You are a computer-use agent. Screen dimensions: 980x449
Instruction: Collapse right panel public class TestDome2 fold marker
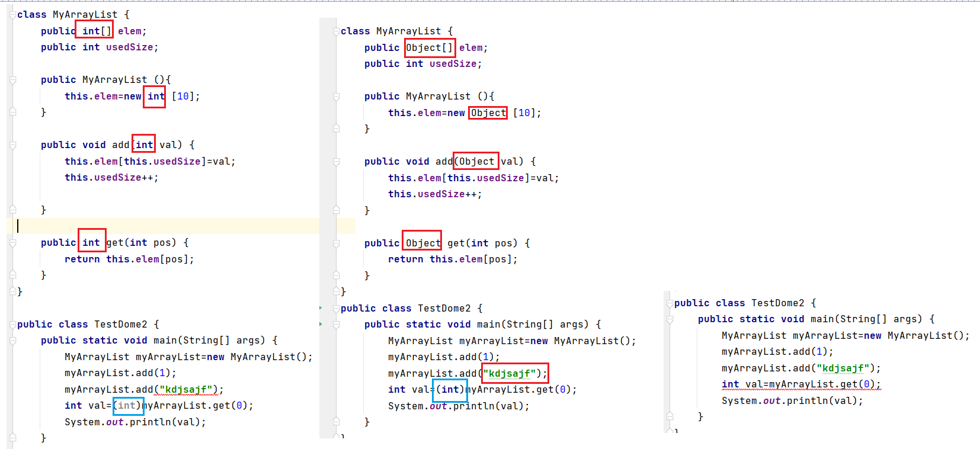670,303
